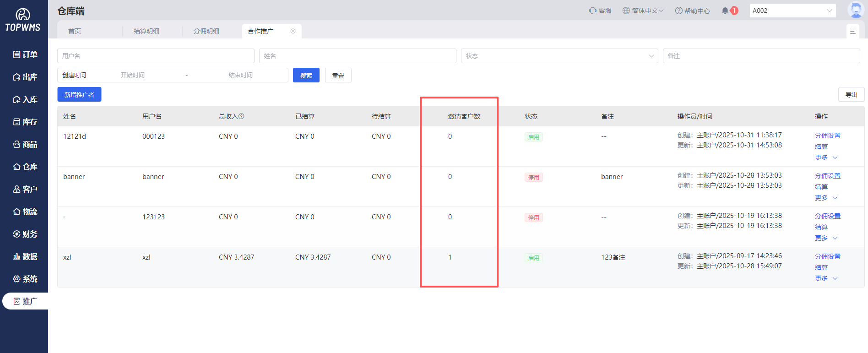
Task: Switch to the 分佣明细 tab
Action: click(206, 31)
